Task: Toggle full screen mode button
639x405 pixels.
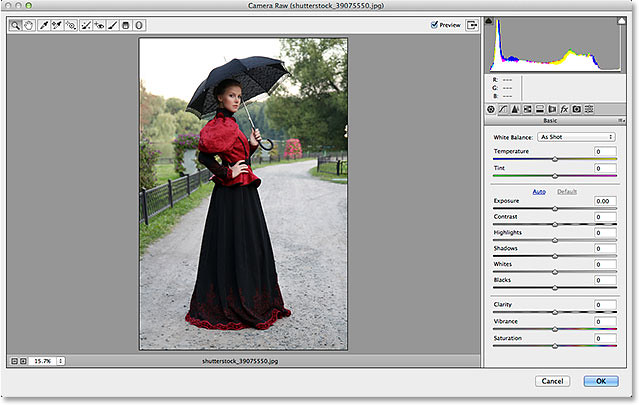Action: (x=472, y=25)
